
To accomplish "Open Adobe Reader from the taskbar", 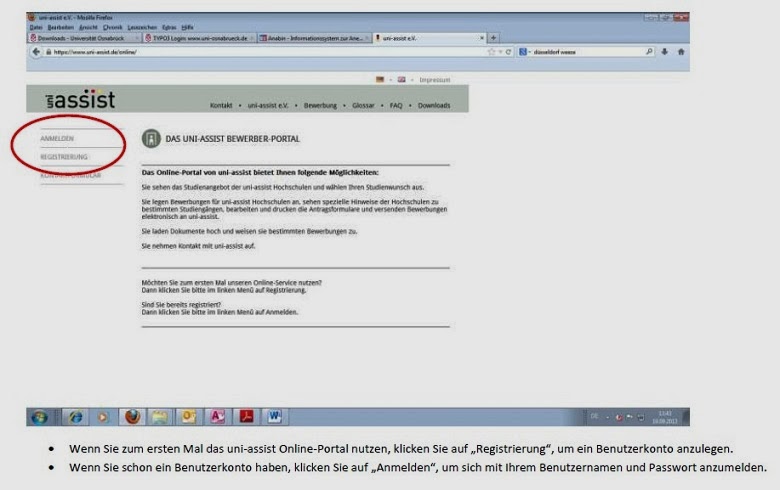I will point(246,417).
